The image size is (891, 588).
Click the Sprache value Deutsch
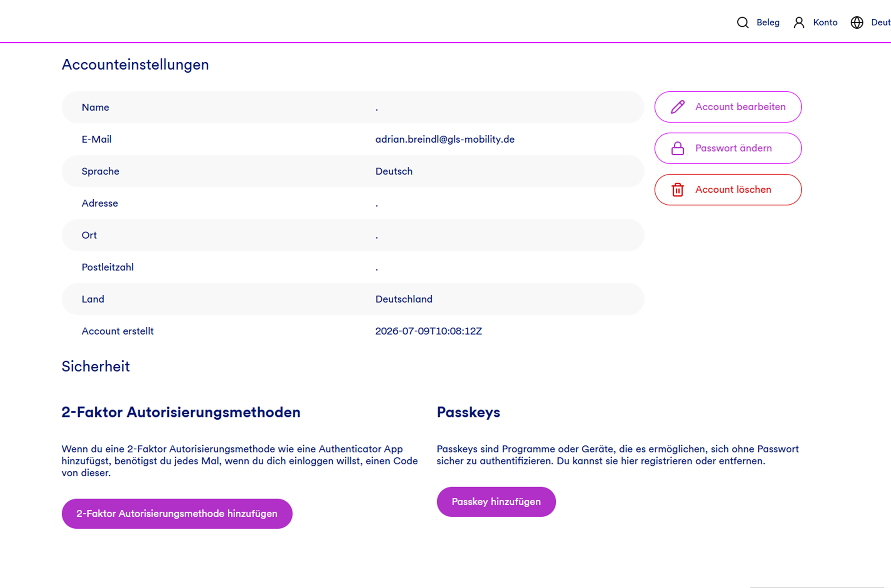(394, 171)
